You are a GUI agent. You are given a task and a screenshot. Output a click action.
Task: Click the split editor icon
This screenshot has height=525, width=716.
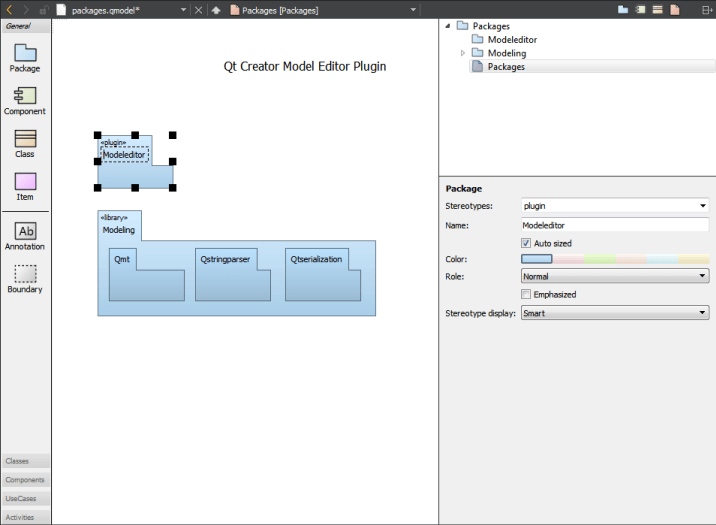pos(707,10)
